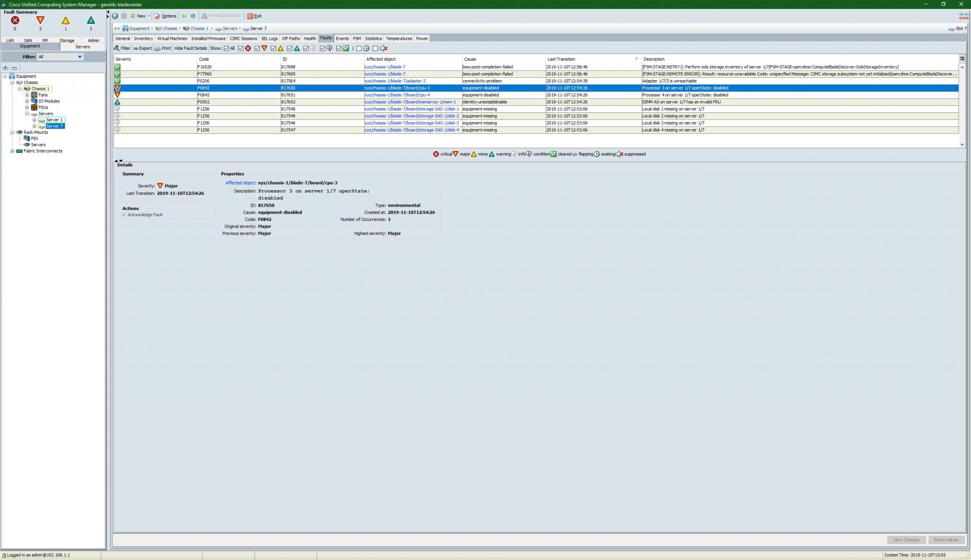This screenshot has height=560, width=971.
Task: Export the faults list
Action: [x=142, y=48]
